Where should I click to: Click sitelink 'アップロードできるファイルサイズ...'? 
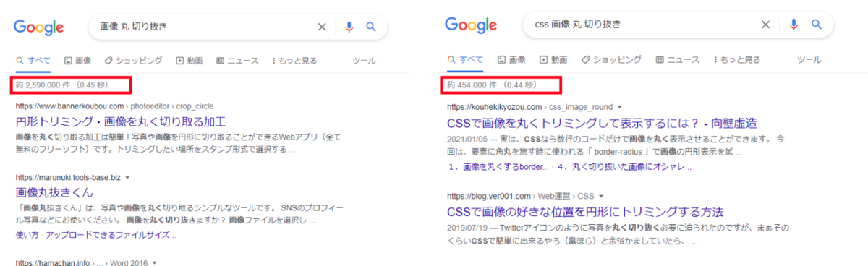coord(110,235)
